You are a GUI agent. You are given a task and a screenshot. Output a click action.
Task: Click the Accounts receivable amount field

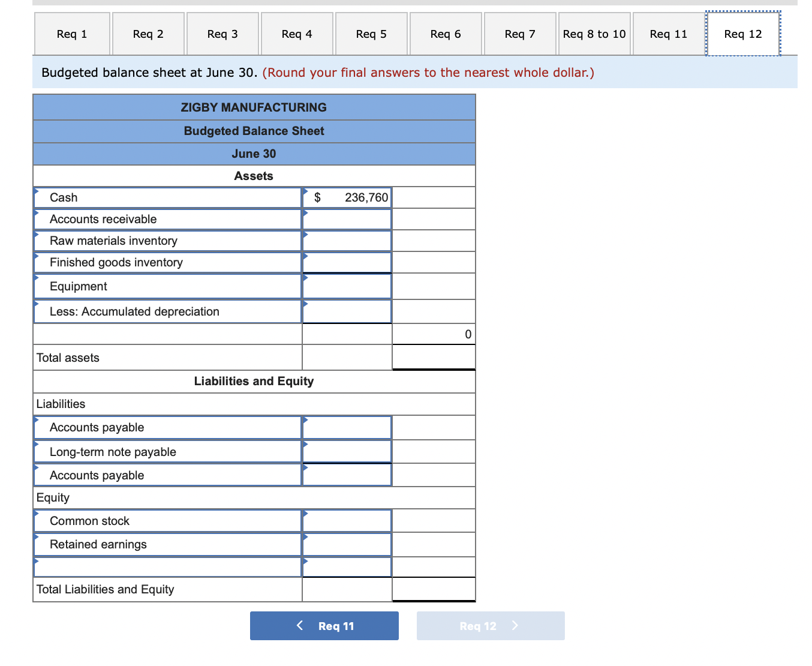tap(347, 219)
